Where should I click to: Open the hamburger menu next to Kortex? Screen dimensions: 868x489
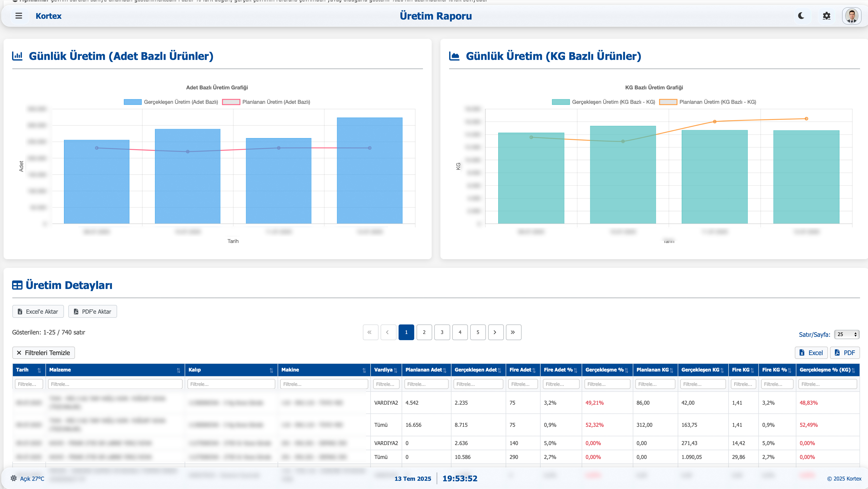click(x=19, y=16)
